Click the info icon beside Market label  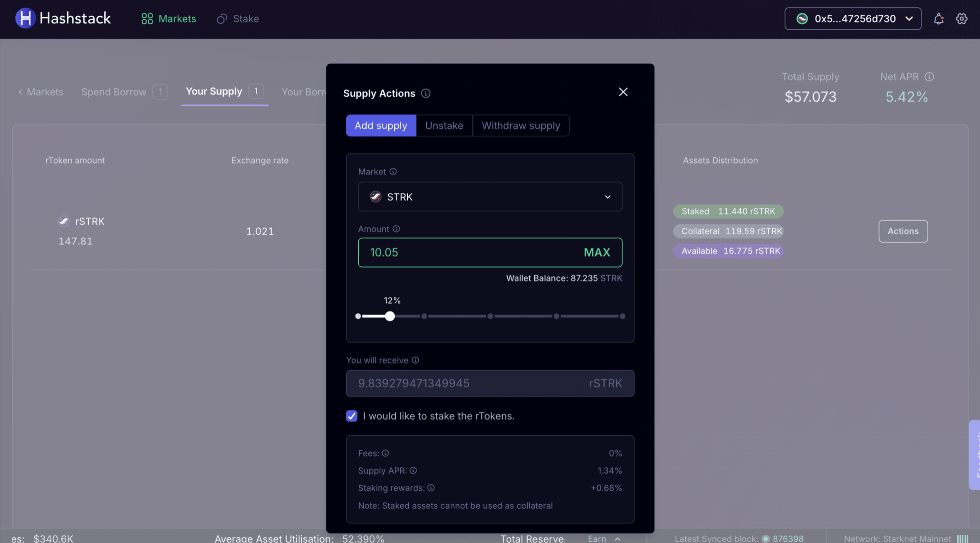coord(393,171)
